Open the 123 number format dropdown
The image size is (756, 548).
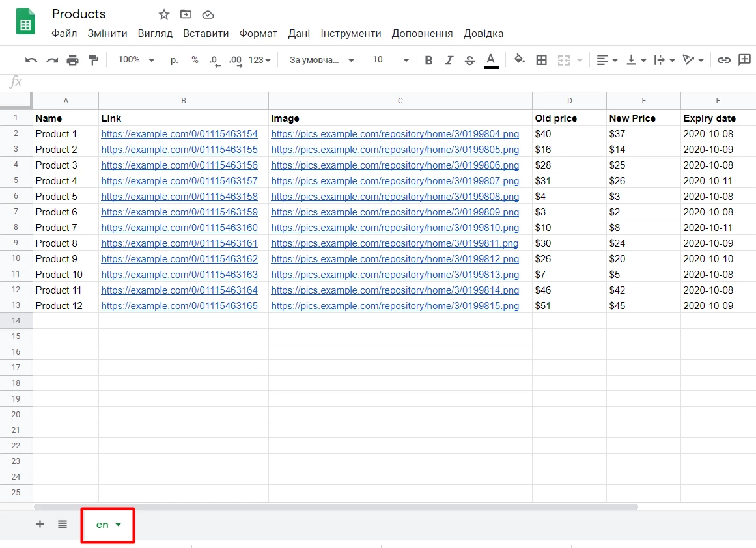(x=259, y=61)
